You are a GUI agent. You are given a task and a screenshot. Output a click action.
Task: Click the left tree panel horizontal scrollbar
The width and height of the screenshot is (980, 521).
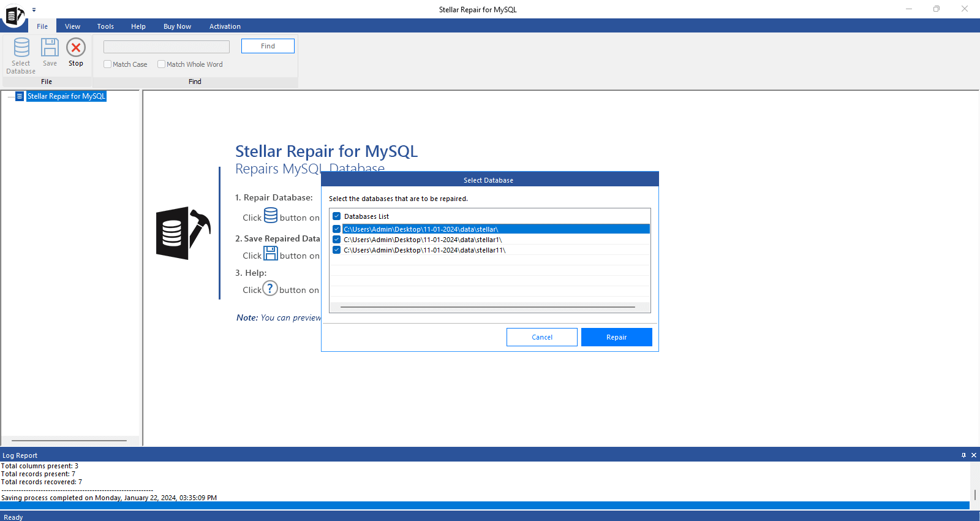pyautogui.click(x=69, y=440)
